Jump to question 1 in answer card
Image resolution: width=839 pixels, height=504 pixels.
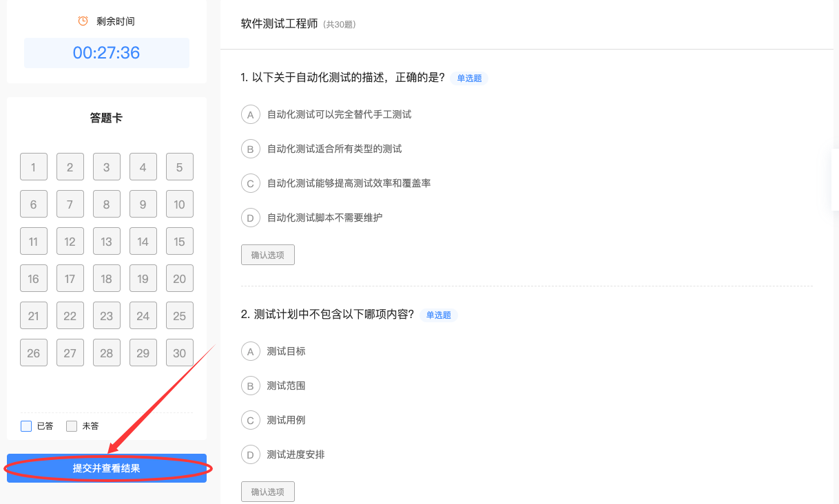click(34, 167)
